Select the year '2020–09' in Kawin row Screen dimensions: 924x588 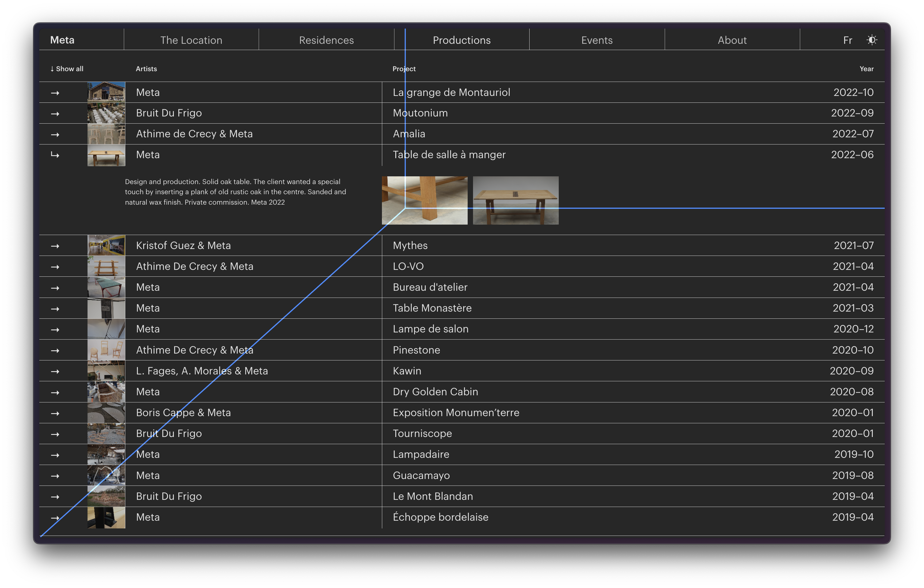coord(851,371)
